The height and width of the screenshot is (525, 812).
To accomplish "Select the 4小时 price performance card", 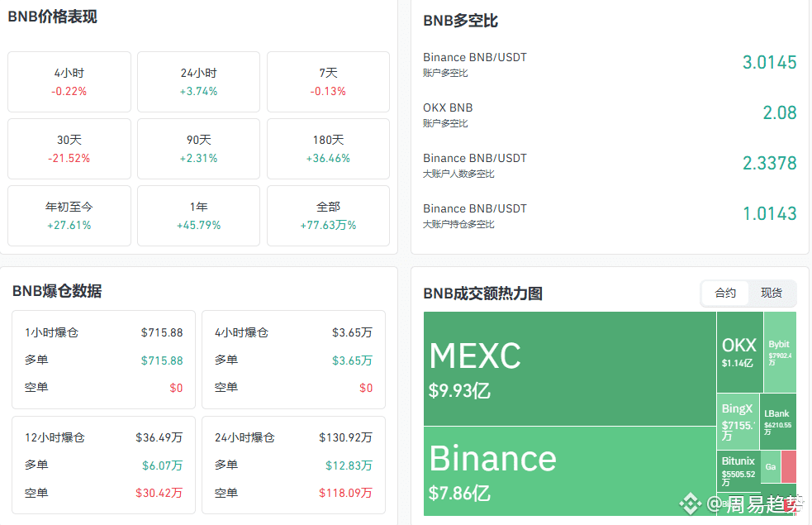I will click(69, 82).
